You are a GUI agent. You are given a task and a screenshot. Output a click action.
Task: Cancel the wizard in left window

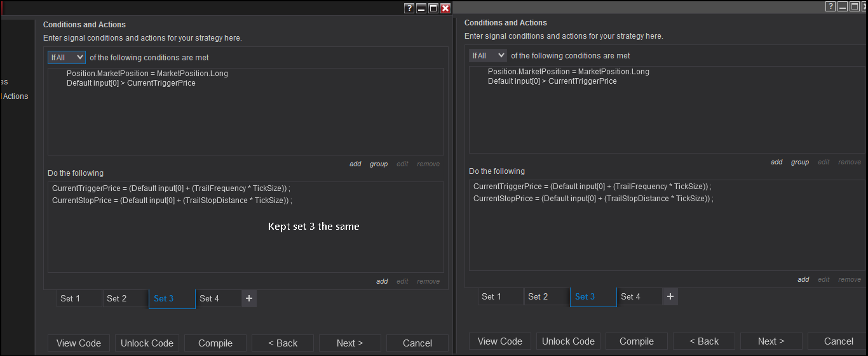[417, 343]
